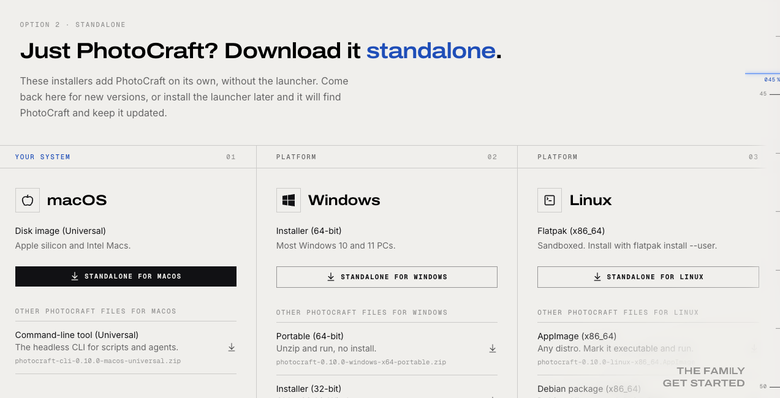Click "Disk image (Universal)" text

[60, 231]
